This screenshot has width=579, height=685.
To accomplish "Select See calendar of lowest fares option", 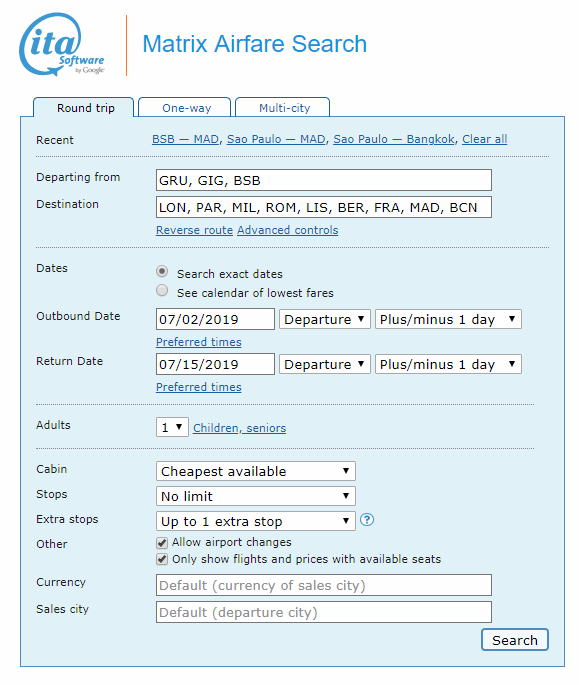I will pyautogui.click(x=162, y=291).
